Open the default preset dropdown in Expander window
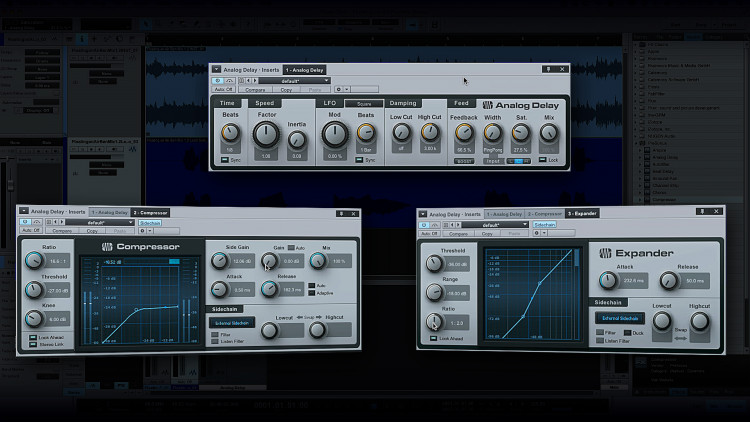This screenshot has height=422, width=750. click(495, 225)
